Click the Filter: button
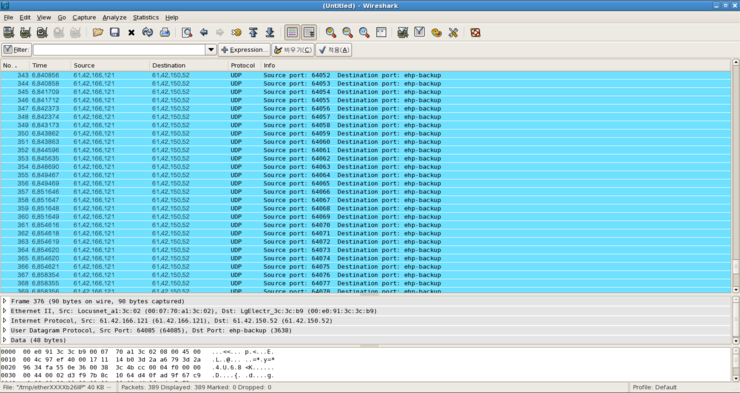740x393 pixels. pos(17,50)
